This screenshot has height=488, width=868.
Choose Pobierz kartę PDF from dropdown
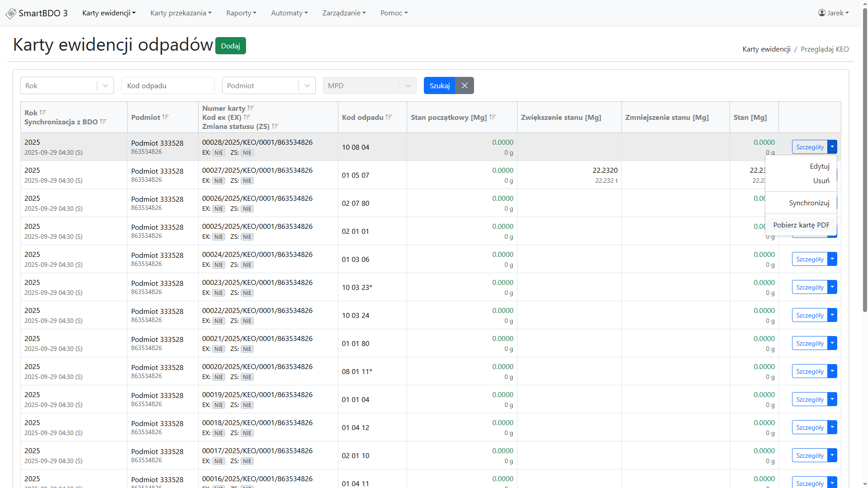point(801,225)
